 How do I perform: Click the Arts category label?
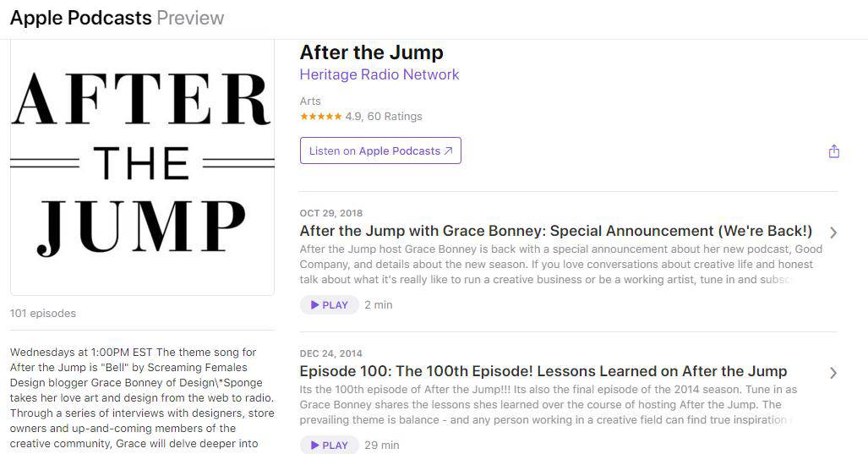point(310,101)
